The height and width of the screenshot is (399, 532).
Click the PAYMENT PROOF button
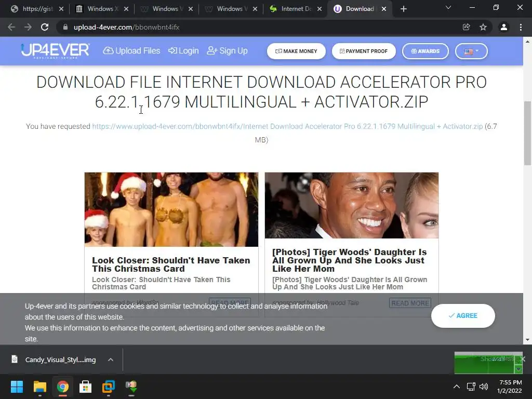[x=364, y=51]
